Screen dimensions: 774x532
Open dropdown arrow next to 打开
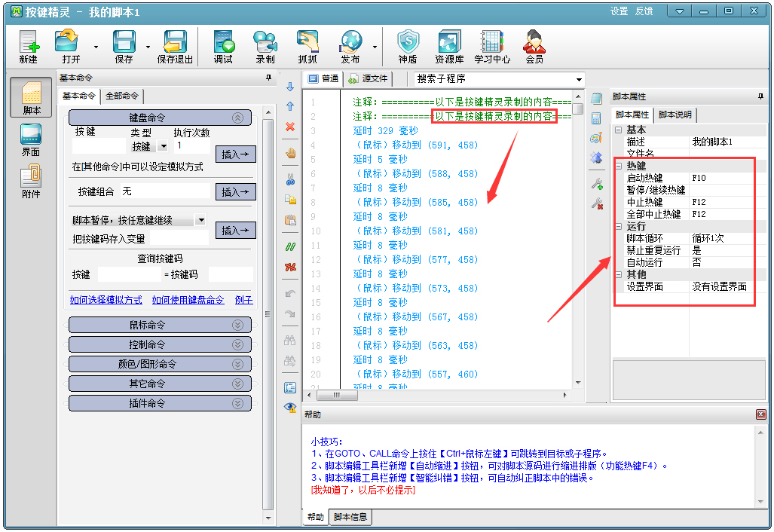click(x=96, y=47)
